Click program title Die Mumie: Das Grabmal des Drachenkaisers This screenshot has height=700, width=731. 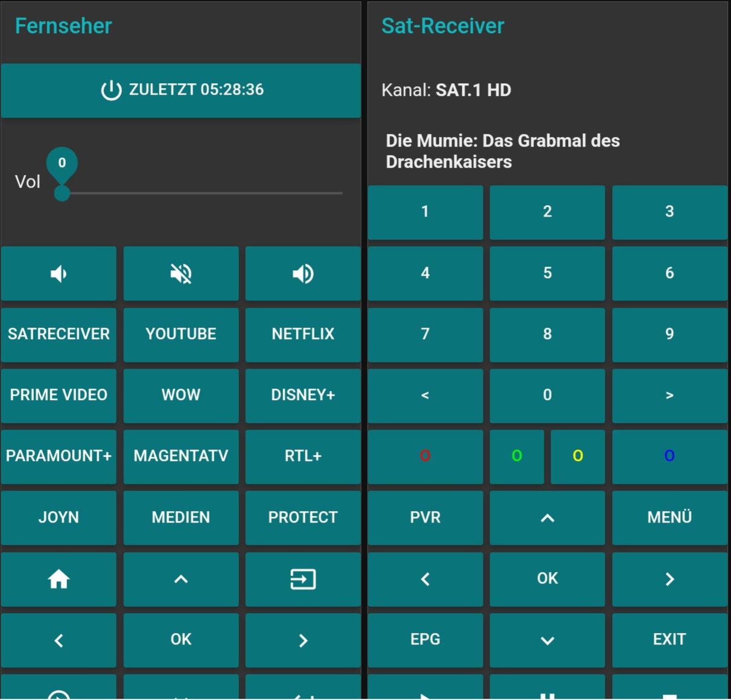[x=503, y=151]
